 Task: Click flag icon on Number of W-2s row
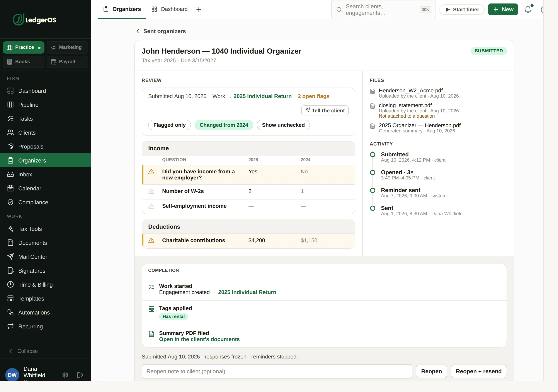(151, 191)
